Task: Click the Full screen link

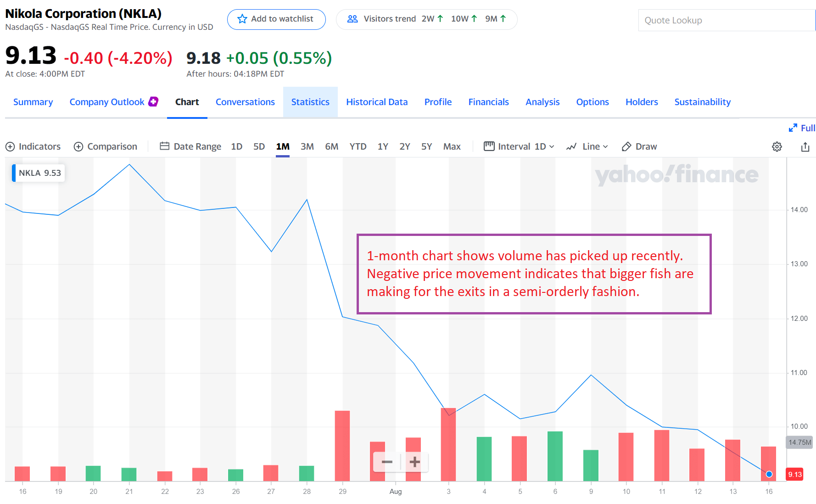Action: [x=802, y=128]
